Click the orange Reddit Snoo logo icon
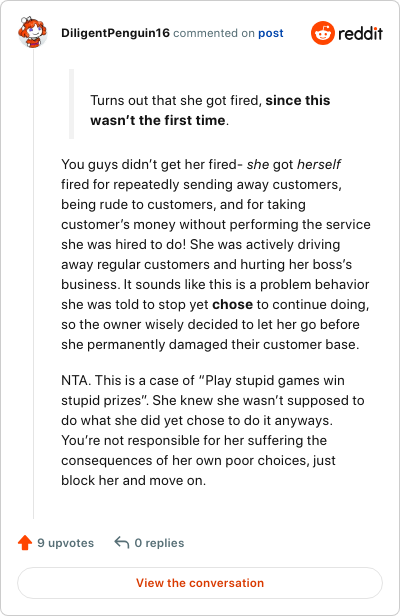This screenshot has width=400, height=616. tap(323, 33)
